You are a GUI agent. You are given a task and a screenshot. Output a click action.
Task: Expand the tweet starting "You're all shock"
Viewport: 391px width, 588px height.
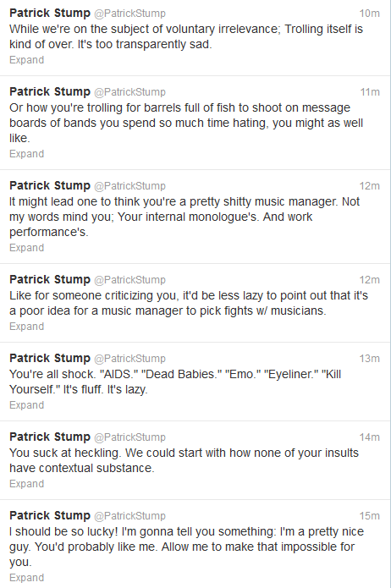[26, 405]
